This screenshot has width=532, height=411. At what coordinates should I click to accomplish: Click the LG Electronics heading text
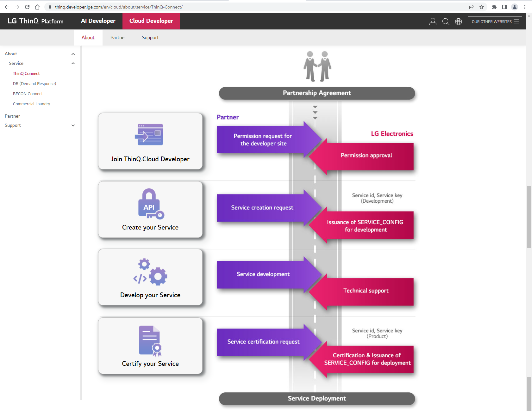click(392, 134)
